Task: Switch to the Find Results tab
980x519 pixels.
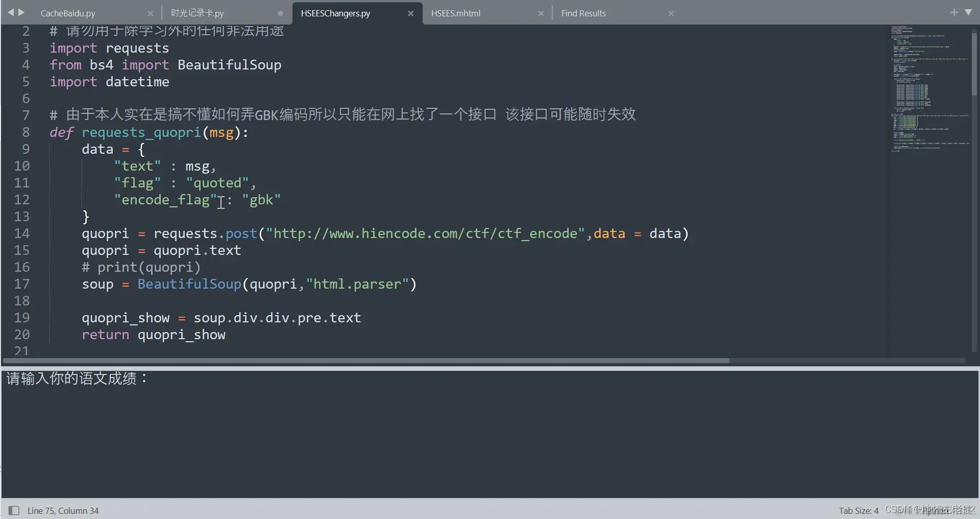Action: coord(583,13)
